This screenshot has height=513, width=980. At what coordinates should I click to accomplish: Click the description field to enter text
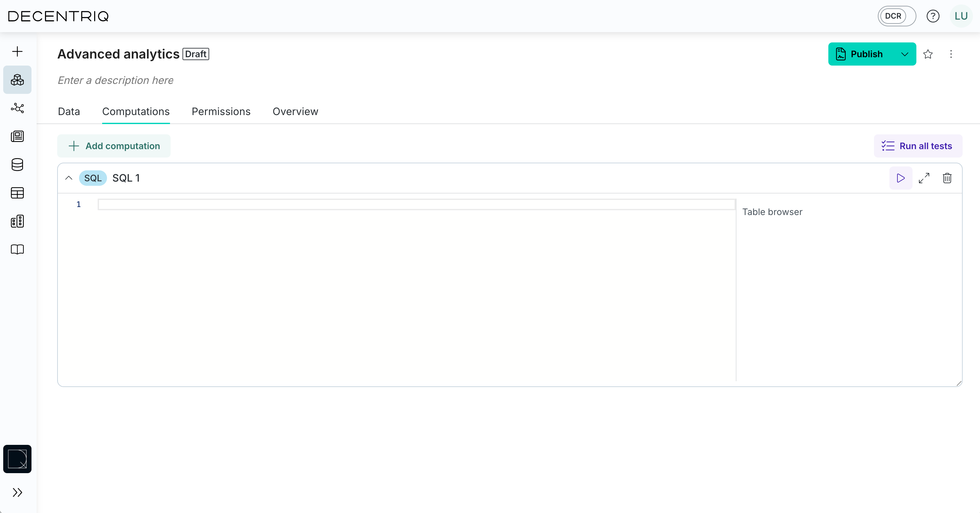[115, 80]
